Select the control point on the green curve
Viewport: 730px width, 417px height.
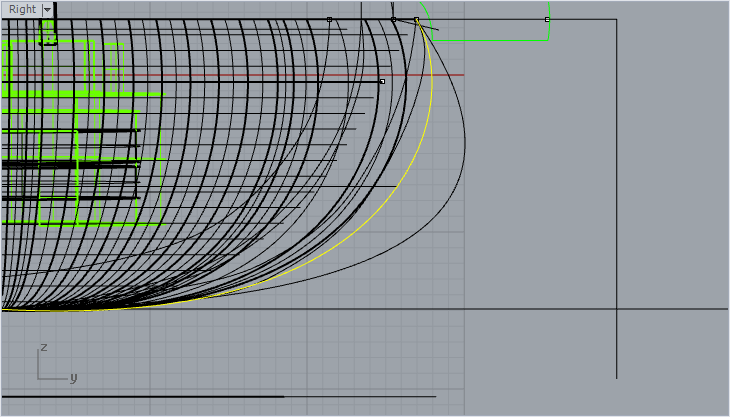click(547, 20)
